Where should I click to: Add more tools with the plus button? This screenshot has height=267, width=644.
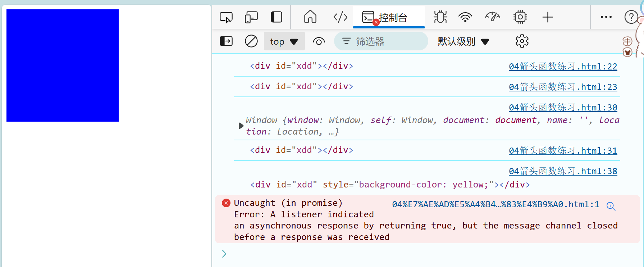click(548, 17)
